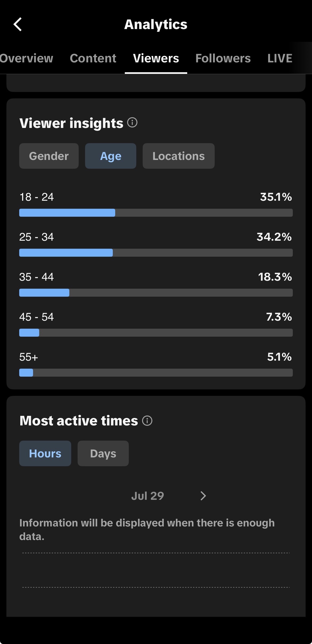
Task: Select the Age filter chip
Action: (111, 156)
